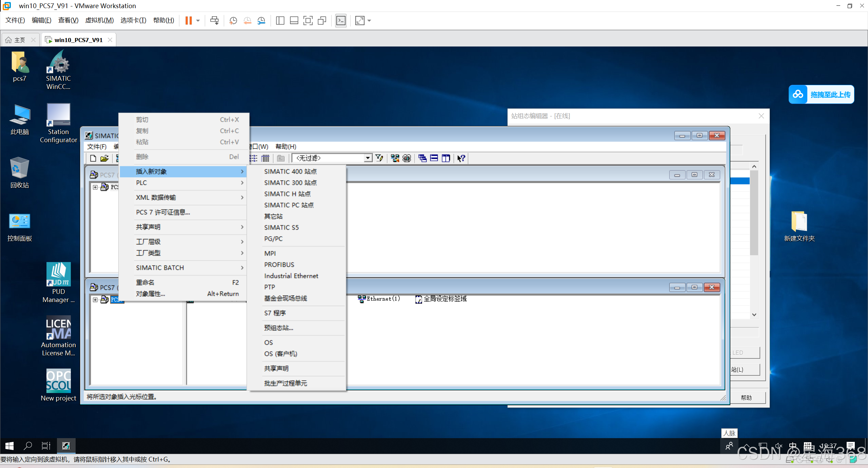
Task: Expand PCS7 tree node in lower pane
Action: tap(95, 300)
